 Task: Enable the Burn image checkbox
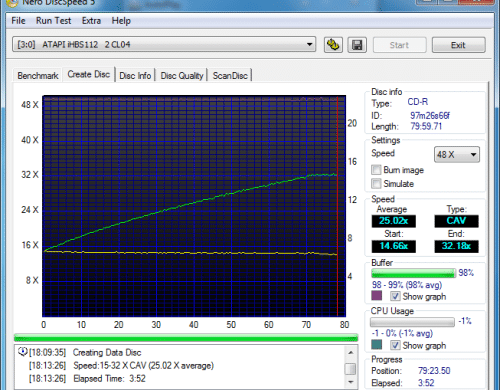pos(376,170)
